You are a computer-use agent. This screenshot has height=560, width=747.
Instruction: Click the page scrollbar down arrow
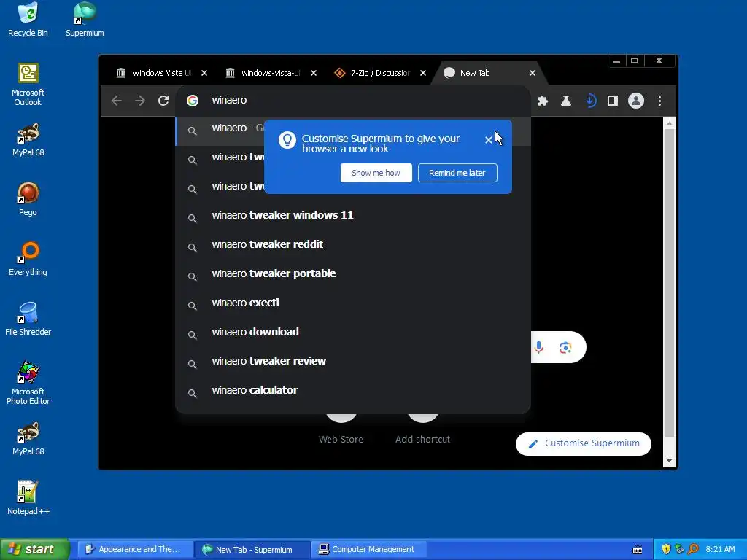tap(670, 461)
